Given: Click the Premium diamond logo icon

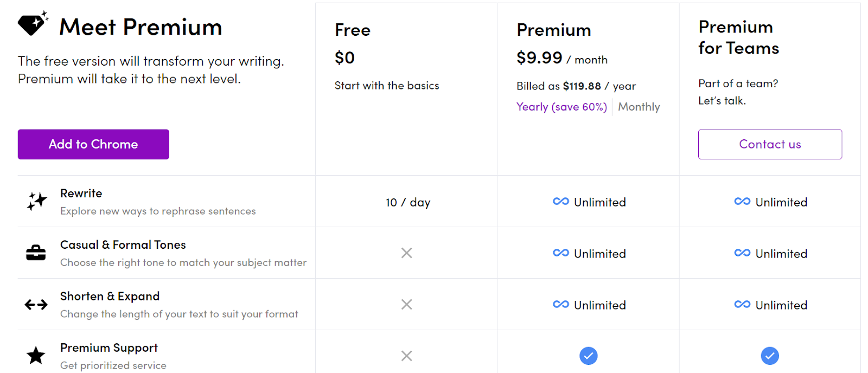Looking at the screenshot, I should point(33,23).
